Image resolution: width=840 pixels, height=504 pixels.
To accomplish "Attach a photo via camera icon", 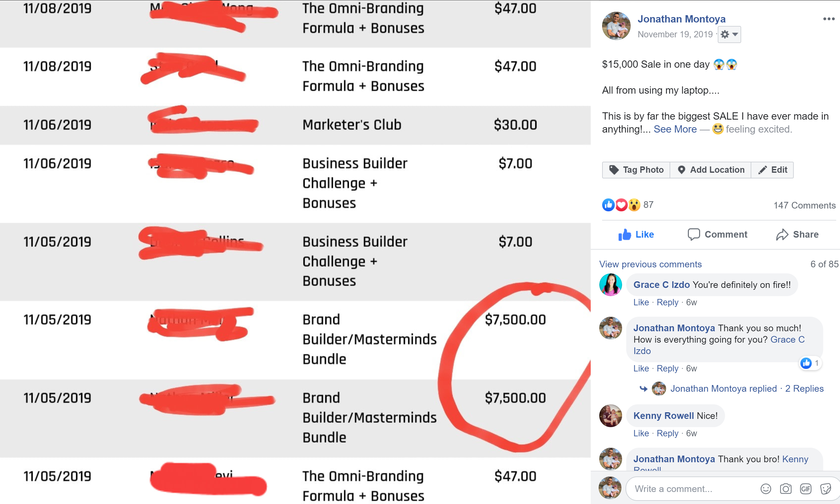I will (786, 489).
